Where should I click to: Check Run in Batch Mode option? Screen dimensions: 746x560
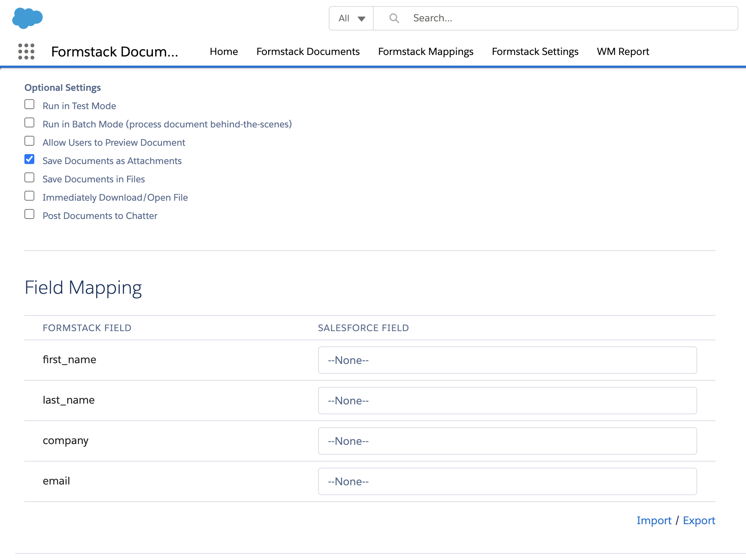click(x=29, y=123)
